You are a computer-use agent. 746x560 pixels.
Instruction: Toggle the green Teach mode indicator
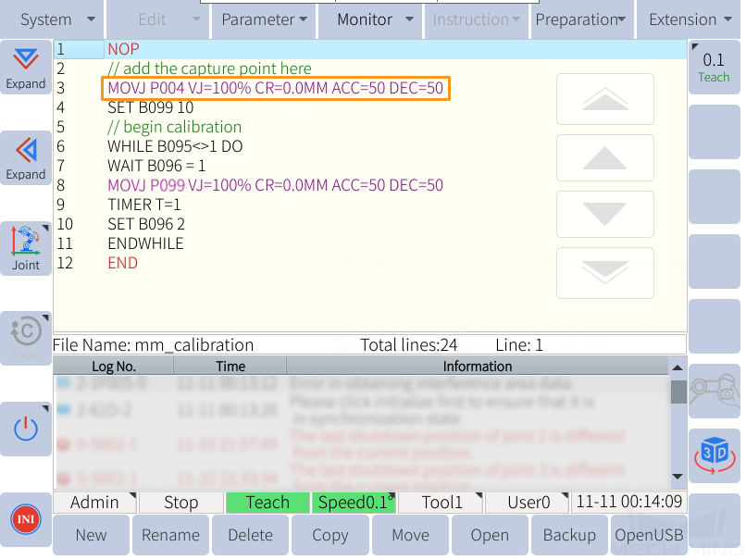[267, 503]
